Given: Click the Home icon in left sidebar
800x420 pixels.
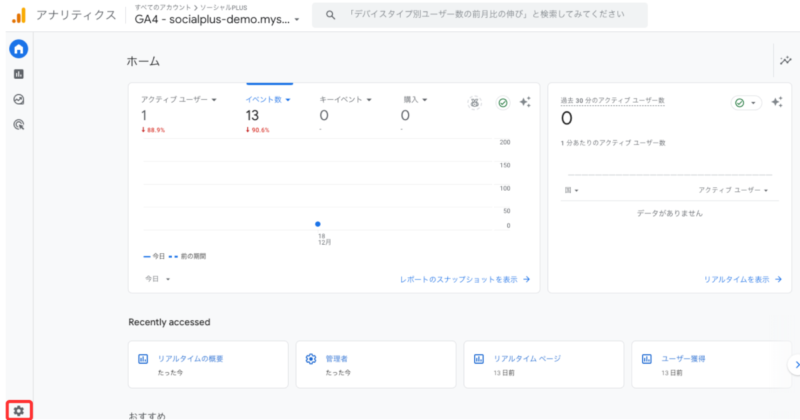Looking at the screenshot, I should tap(19, 49).
